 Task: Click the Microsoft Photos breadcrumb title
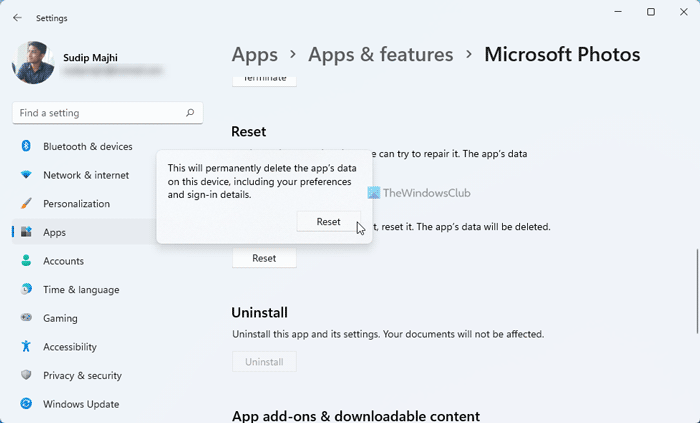(562, 55)
